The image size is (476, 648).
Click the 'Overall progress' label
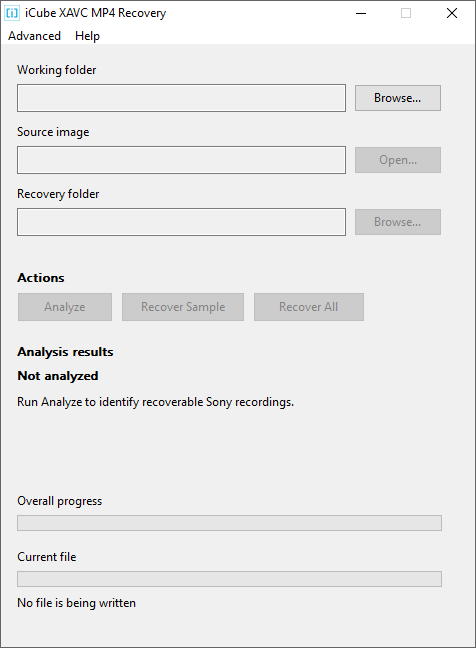[x=60, y=501]
